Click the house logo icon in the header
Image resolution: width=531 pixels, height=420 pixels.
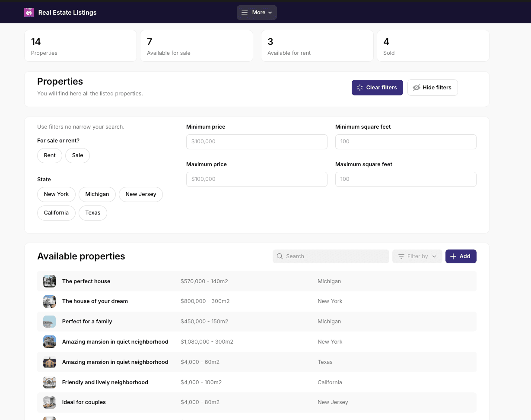[29, 13]
